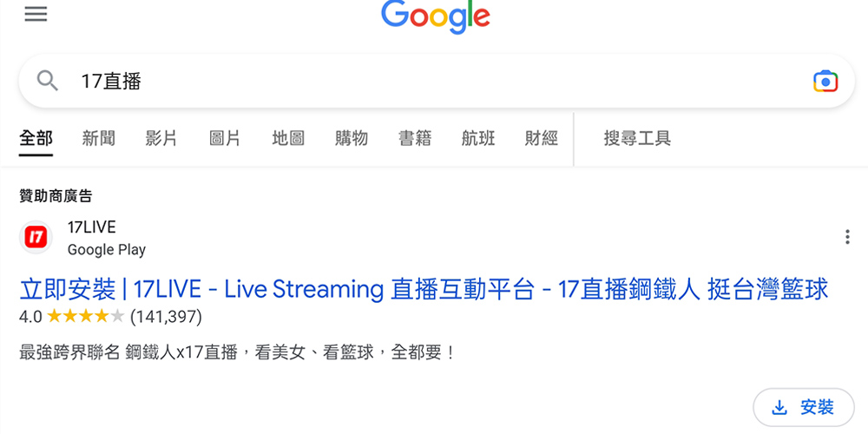The image size is (868, 434).
Task: Click the 贊助商廣告 label
Action: [x=56, y=196]
